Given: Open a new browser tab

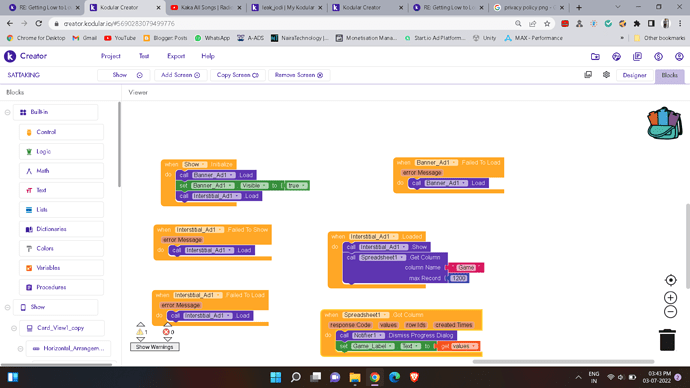Looking at the screenshot, I should pos(579,7).
